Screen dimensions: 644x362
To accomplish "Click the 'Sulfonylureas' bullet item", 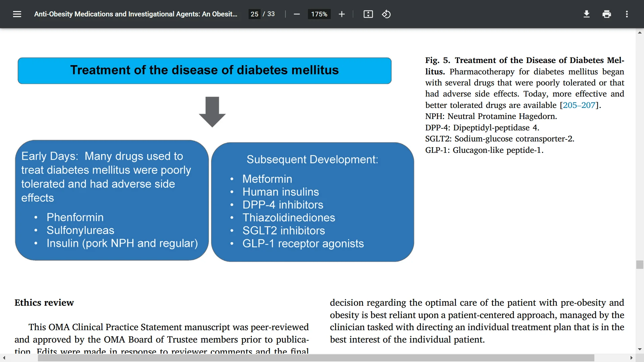I will click(80, 230).
